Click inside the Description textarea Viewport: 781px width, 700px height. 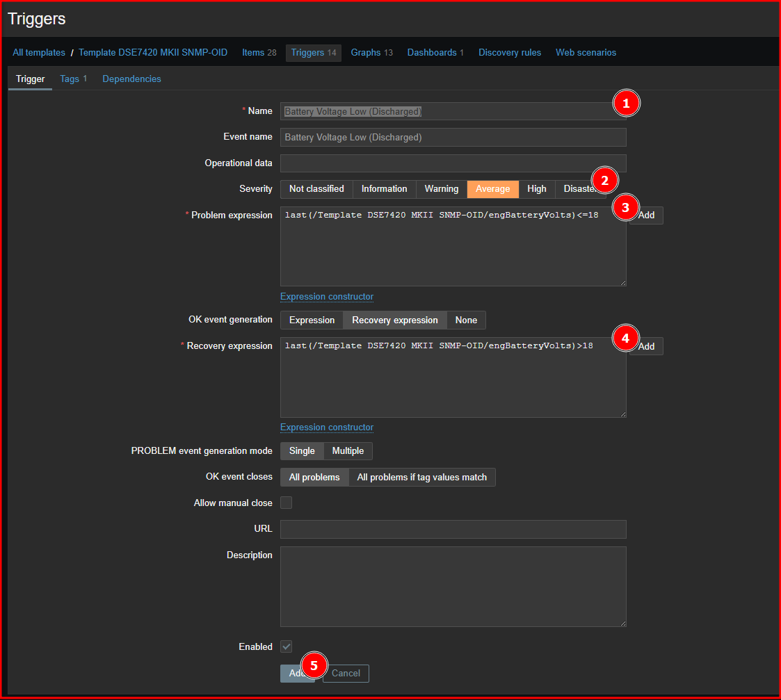pyautogui.click(x=453, y=587)
